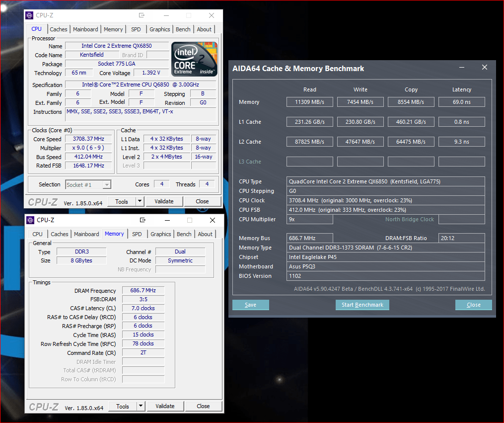Close the top CPU-Z window with the X
Viewport: 504px width, 423px height.
pyautogui.click(x=212, y=15)
